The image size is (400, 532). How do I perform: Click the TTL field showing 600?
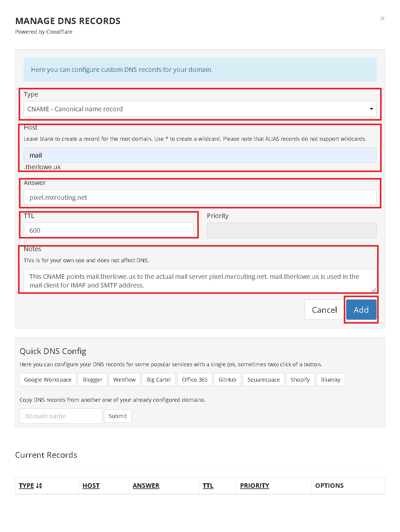point(109,230)
